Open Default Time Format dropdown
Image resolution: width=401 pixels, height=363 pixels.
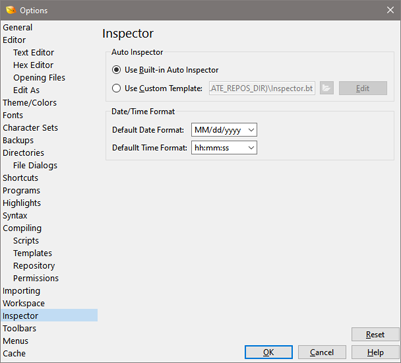(224, 148)
